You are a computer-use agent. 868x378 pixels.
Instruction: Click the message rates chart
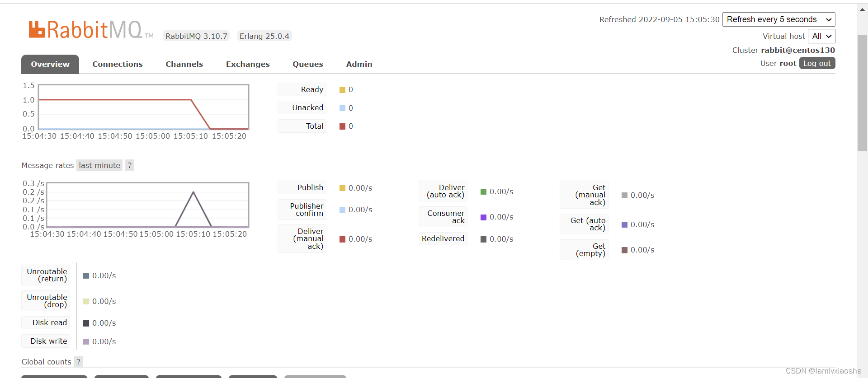(148, 205)
